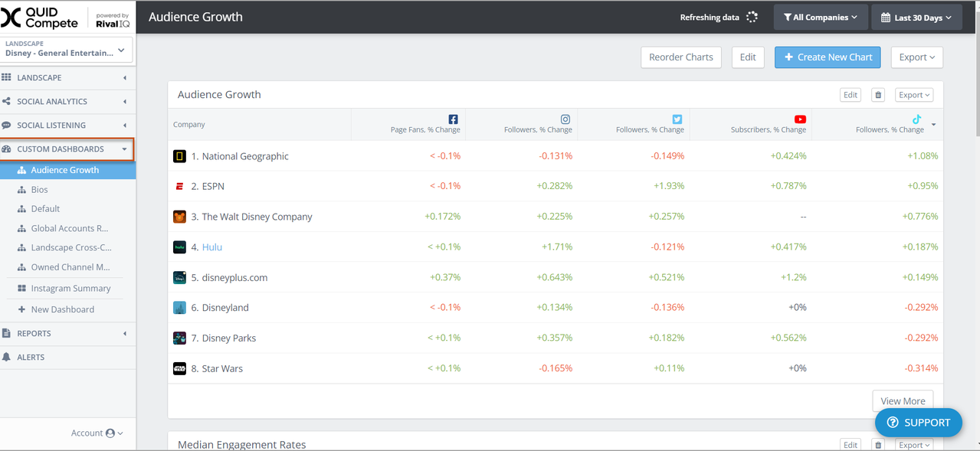This screenshot has width=980, height=451.
Task: Click Create New Chart button
Action: tap(828, 57)
